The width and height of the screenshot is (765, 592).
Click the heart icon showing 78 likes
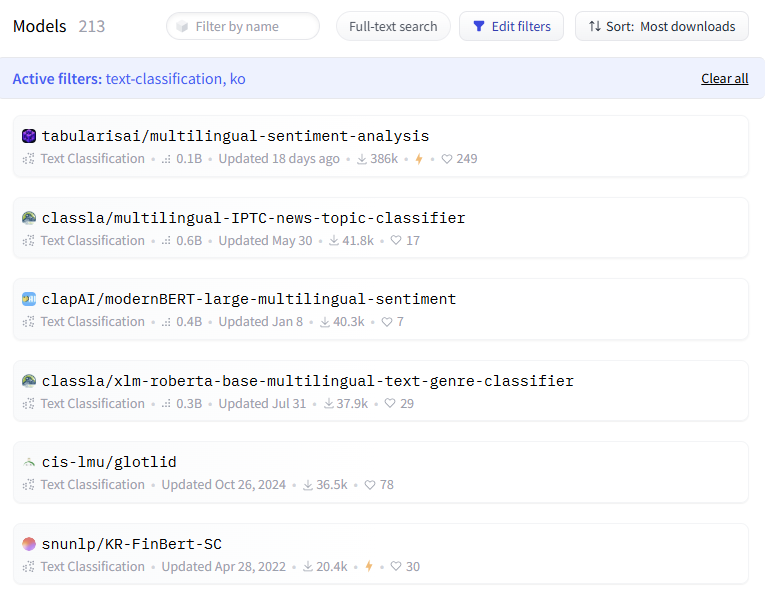[x=370, y=485]
